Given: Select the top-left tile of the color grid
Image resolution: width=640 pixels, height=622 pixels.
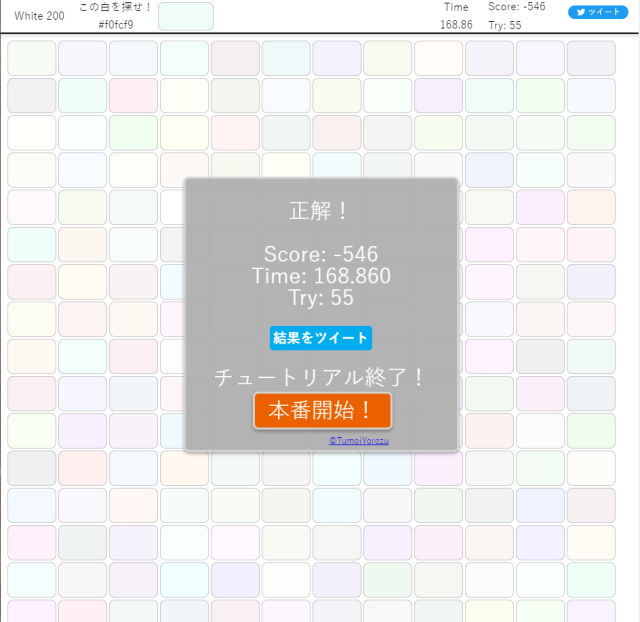Looking at the screenshot, I should pyautogui.click(x=32, y=58).
